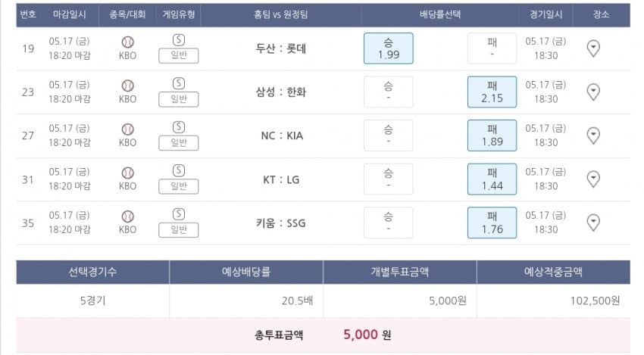
Task: Toggle 패 1.89 odds for NC : KIA
Action: [492, 135]
